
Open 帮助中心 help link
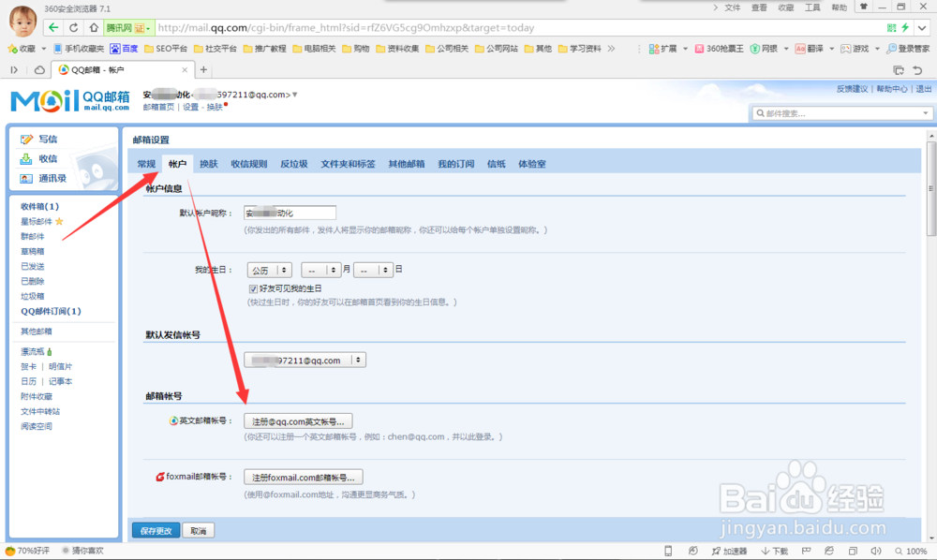coord(892,88)
